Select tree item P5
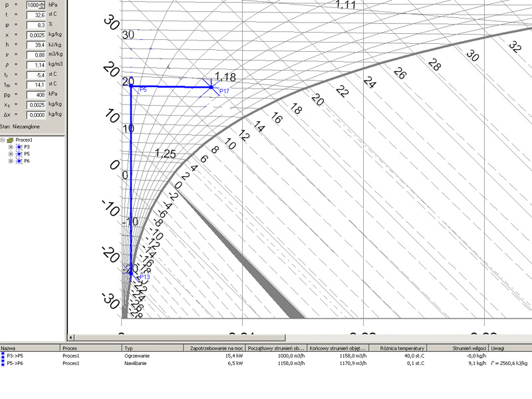Screen dimensions: 532x399 (x=27, y=154)
